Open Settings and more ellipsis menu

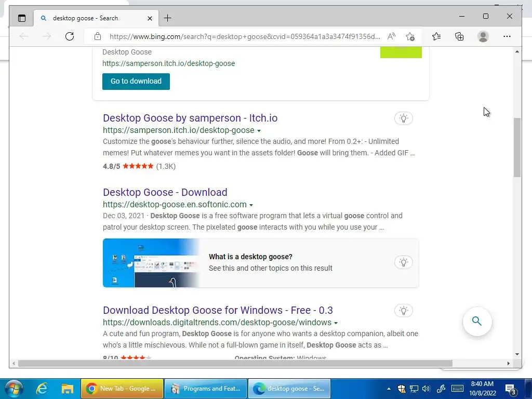(507, 36)
